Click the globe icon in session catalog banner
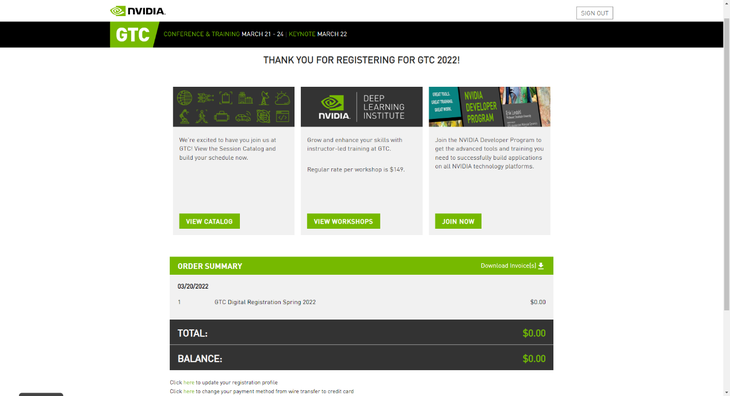The image size is (730, 396). click(x=184, y=98)
